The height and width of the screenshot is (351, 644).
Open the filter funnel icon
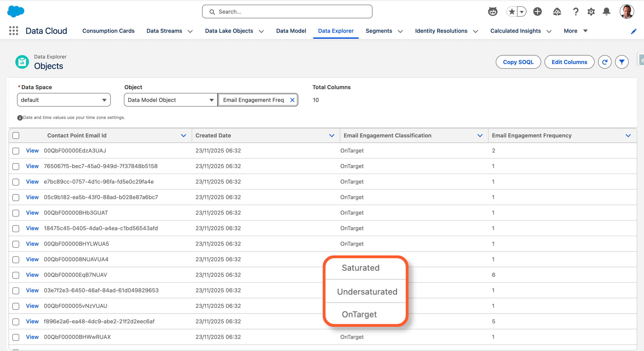622,62
